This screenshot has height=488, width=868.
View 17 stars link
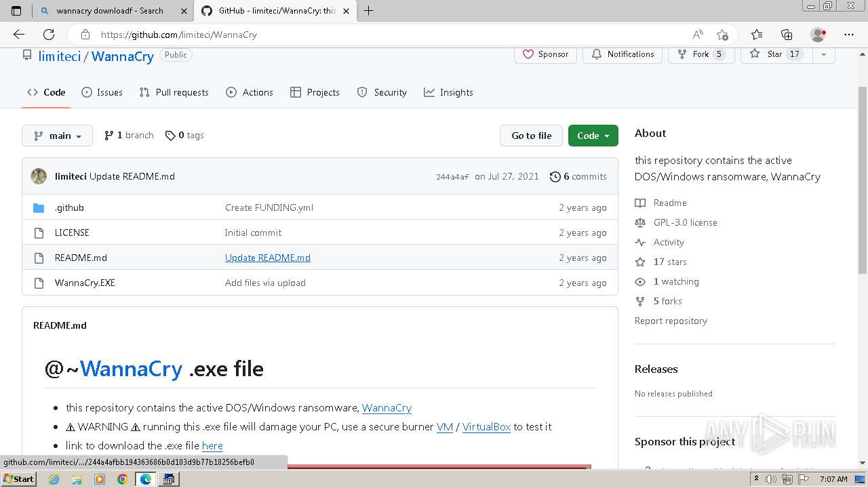pos(661,262)
